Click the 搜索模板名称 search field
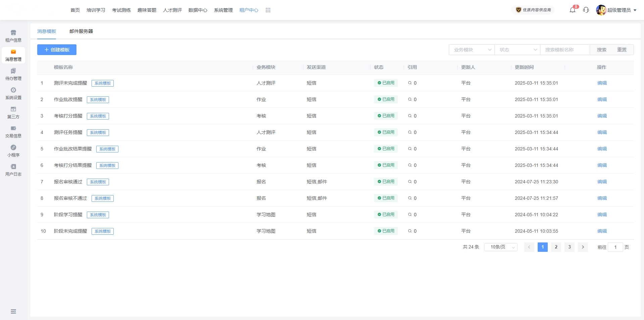This screenshot has width=644, height=320. click(x=565, y=50)
